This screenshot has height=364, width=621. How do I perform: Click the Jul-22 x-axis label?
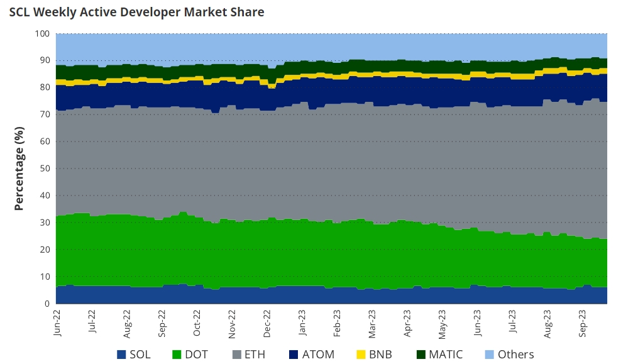coord(92,322)
